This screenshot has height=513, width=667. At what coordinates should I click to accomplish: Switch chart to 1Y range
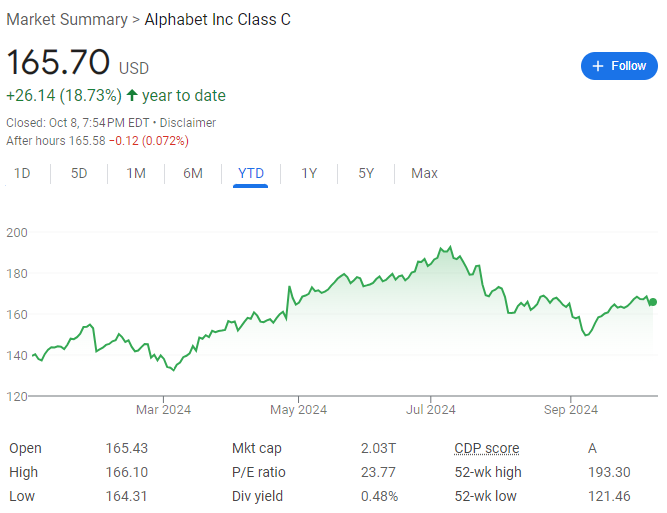click(309, 173)
